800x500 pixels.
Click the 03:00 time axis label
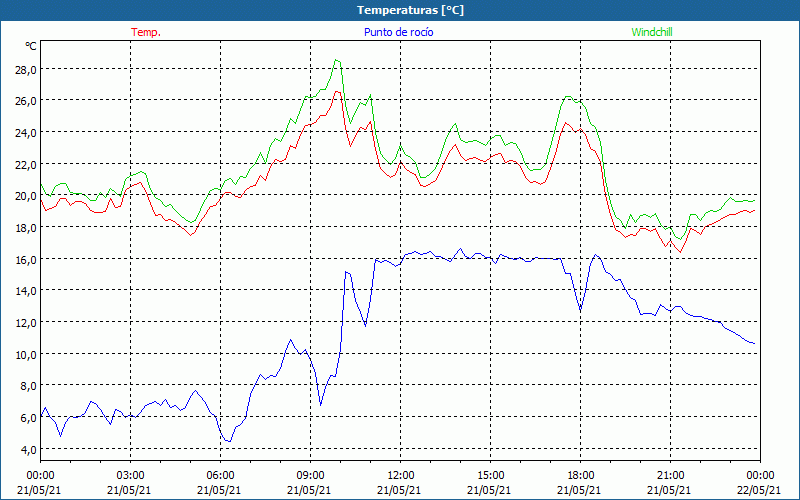pyautogui.click(x=131, y=476)
